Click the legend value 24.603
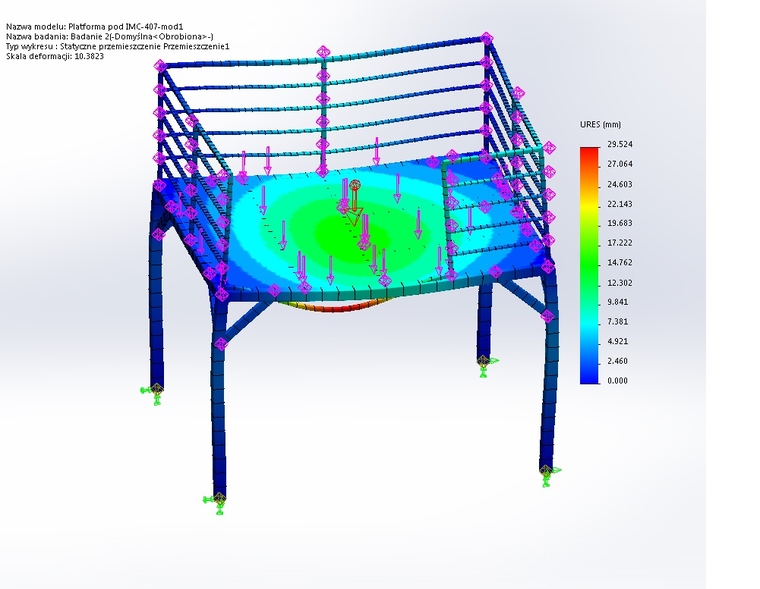This screenshot has width=760, height=589. pos(620,184)
